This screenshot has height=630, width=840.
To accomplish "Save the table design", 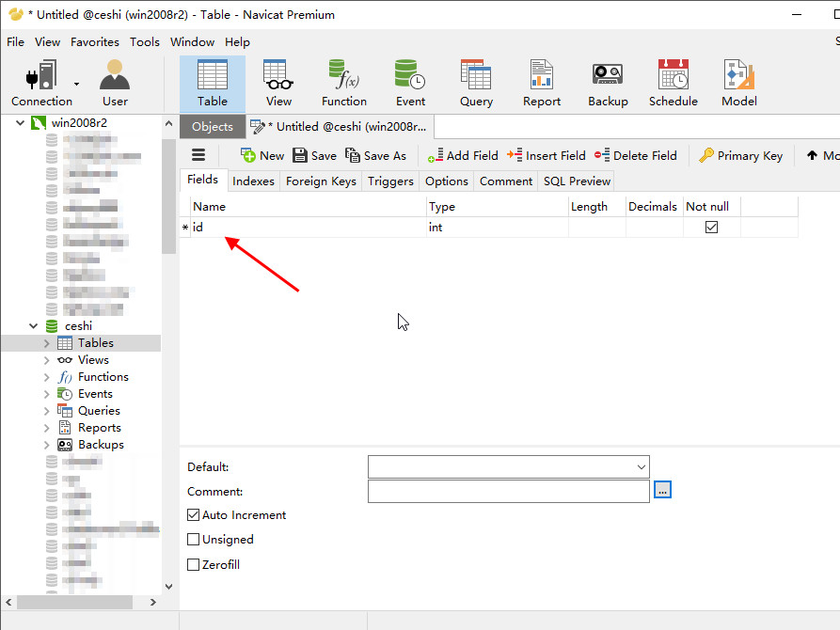I will (315, 155).
